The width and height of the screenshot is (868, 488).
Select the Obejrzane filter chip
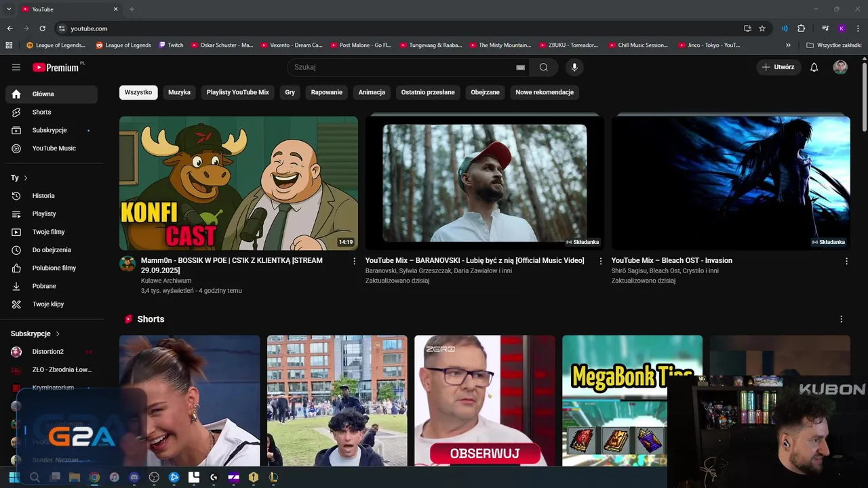tap(485, 92)
